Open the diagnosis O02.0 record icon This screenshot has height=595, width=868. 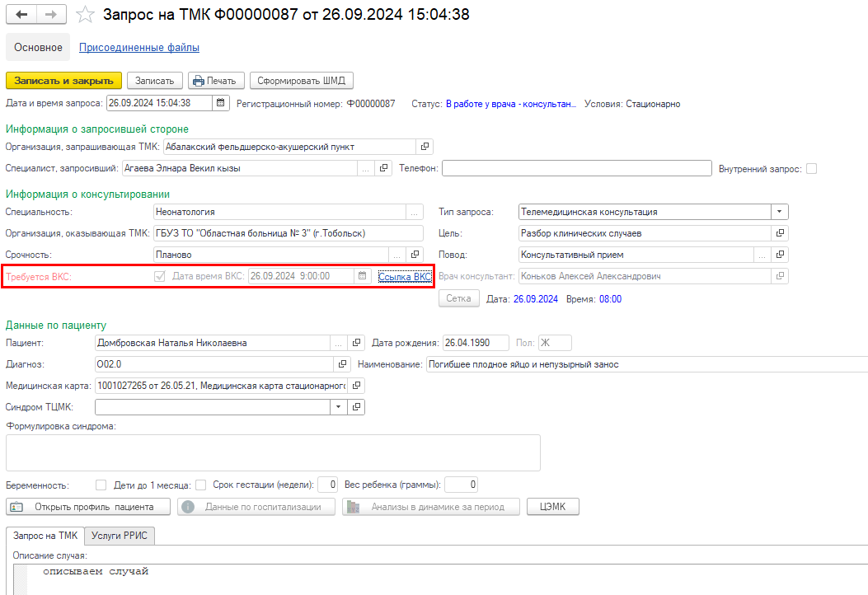[x=343, y=363]
